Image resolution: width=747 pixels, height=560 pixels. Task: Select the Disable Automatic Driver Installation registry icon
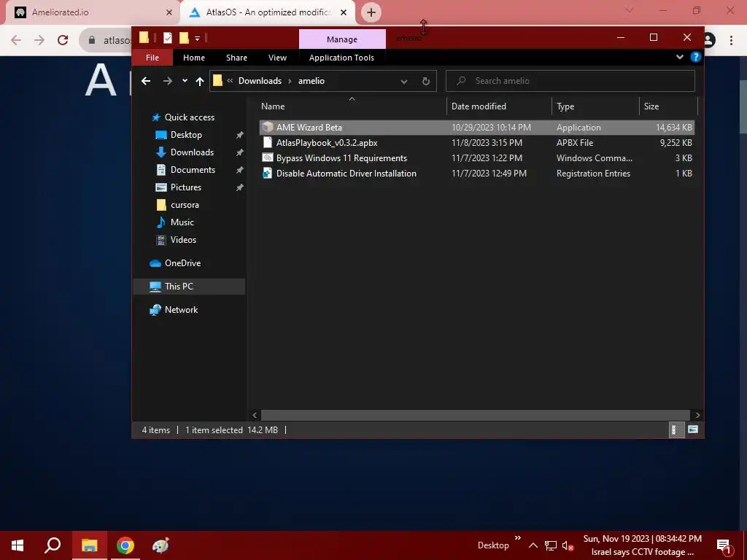(x=268, y=174)
